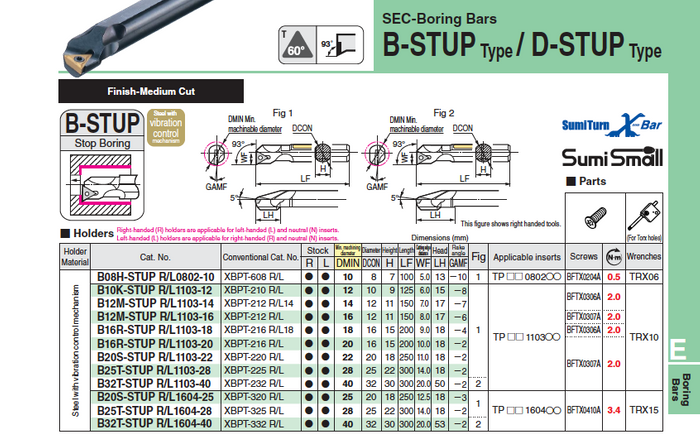Click the DMIN column header
Viewport: 700px width, 443px height.
coord(348,263)
